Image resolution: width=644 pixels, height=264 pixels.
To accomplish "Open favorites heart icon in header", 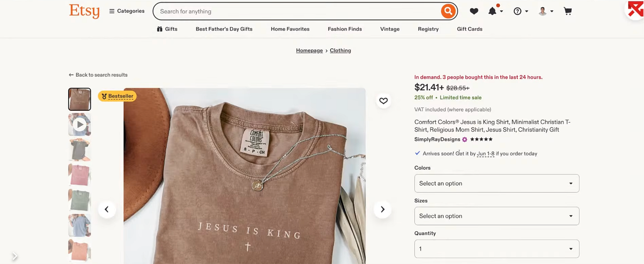I will pos(474,12).
